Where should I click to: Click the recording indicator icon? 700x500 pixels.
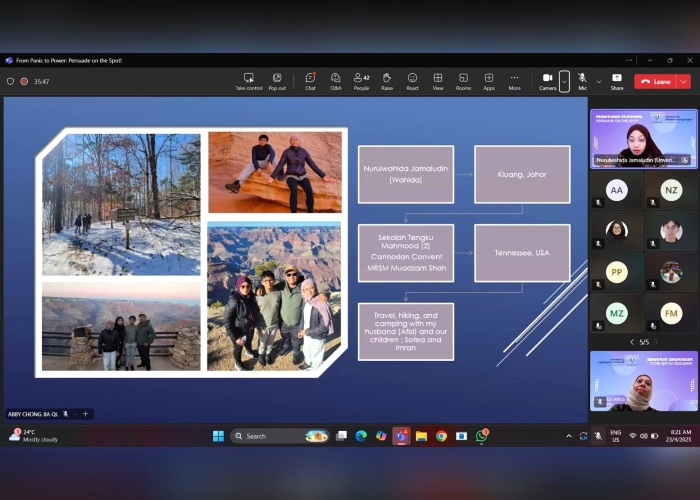point(25,81)
